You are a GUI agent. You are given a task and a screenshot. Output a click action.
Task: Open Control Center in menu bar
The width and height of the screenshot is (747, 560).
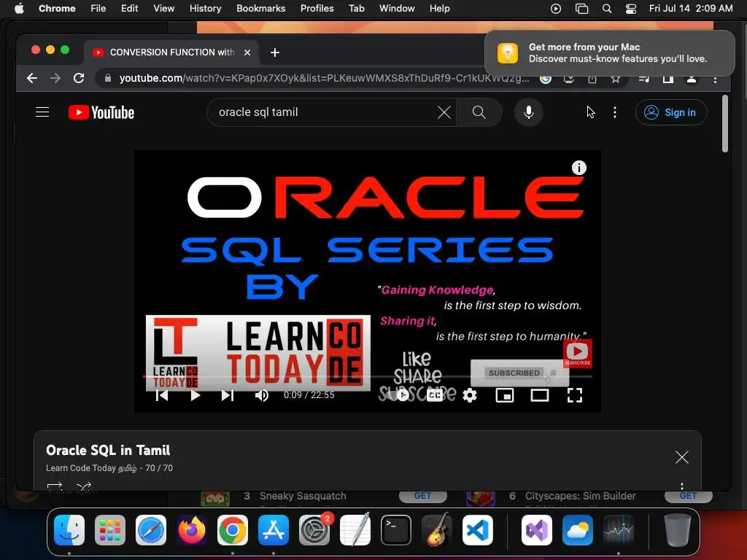coord(631,9)
